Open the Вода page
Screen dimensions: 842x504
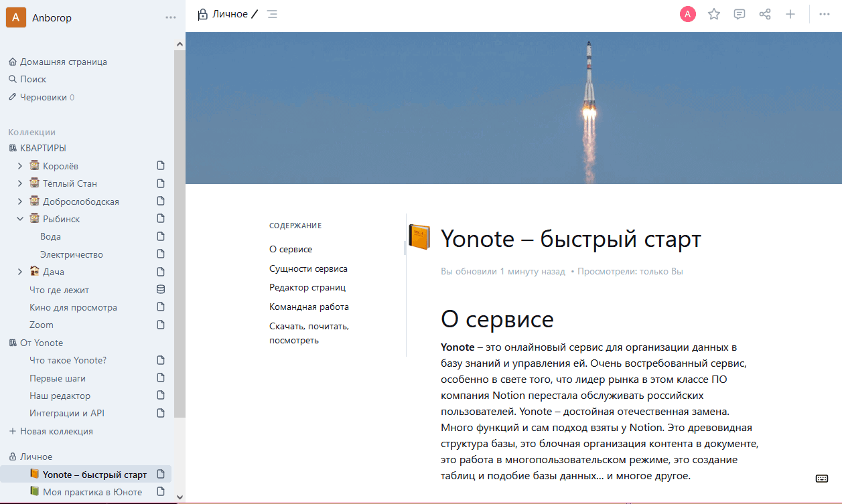coord(50,236)
